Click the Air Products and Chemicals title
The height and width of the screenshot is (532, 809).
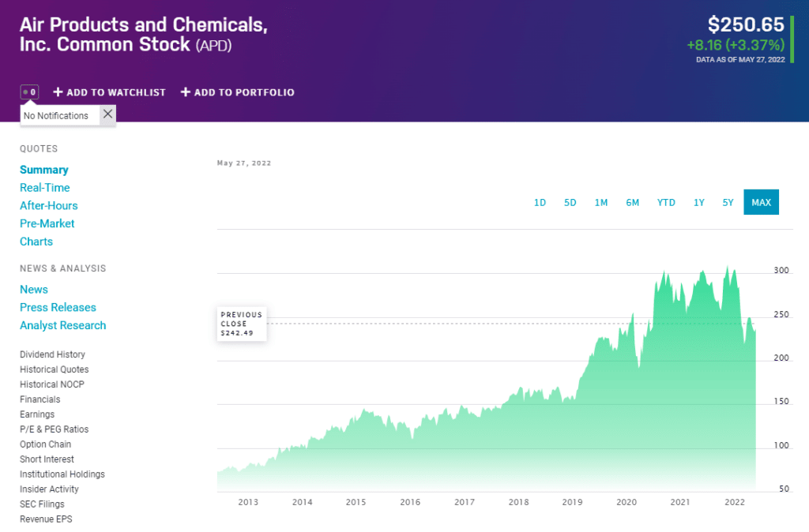(x=144, y=35)
